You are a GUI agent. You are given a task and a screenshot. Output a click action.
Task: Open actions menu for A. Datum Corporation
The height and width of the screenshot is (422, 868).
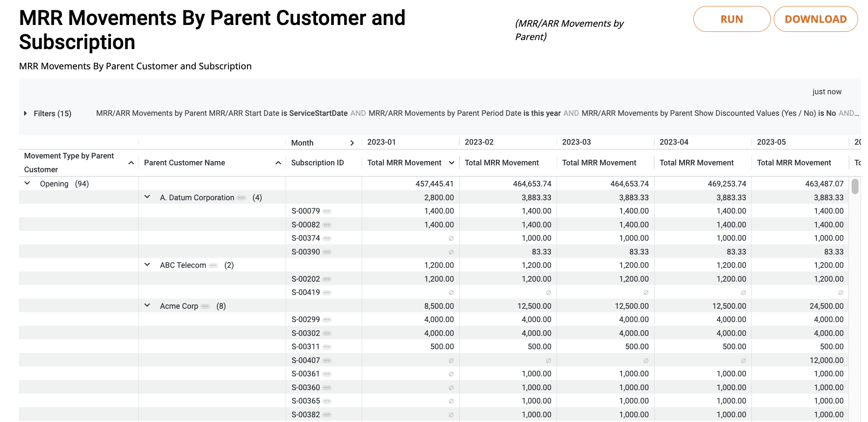click(x=241, y=198)
